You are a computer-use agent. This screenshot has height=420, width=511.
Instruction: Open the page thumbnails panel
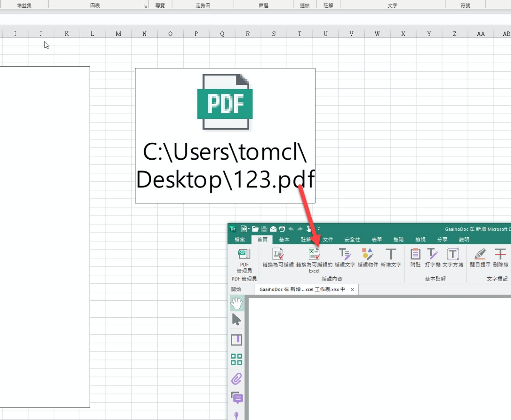236,359
